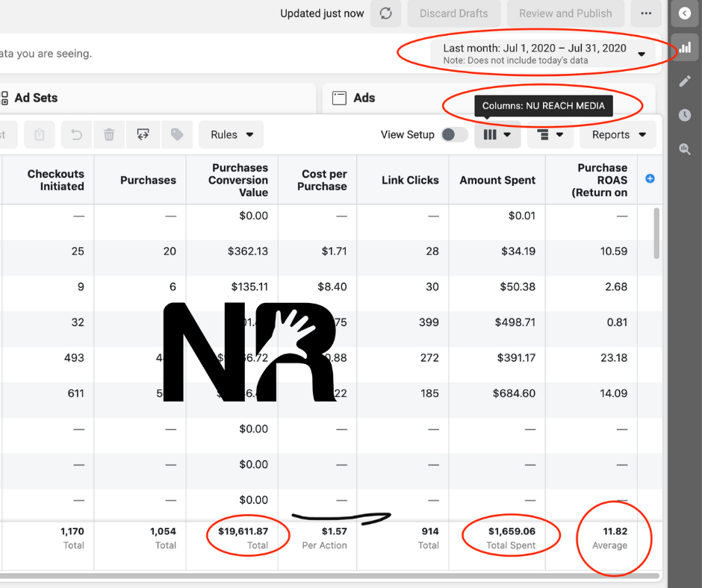
Task: Open the three-dot more options menu
Action: click(646, 13)
